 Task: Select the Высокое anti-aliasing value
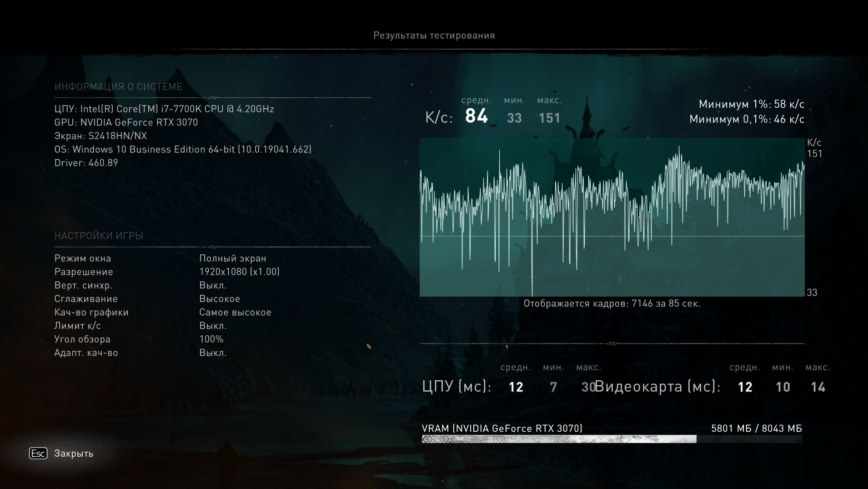click(220, 299)
